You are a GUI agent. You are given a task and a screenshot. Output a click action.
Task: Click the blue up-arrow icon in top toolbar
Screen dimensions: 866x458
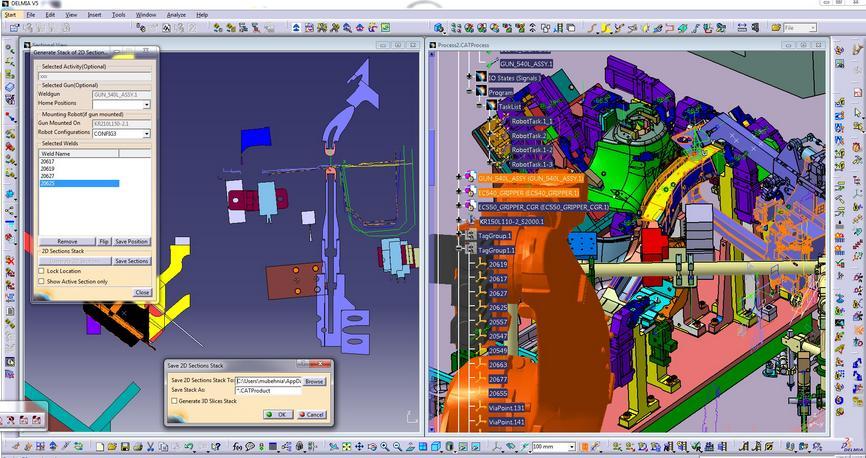click(x=296, y=27)
